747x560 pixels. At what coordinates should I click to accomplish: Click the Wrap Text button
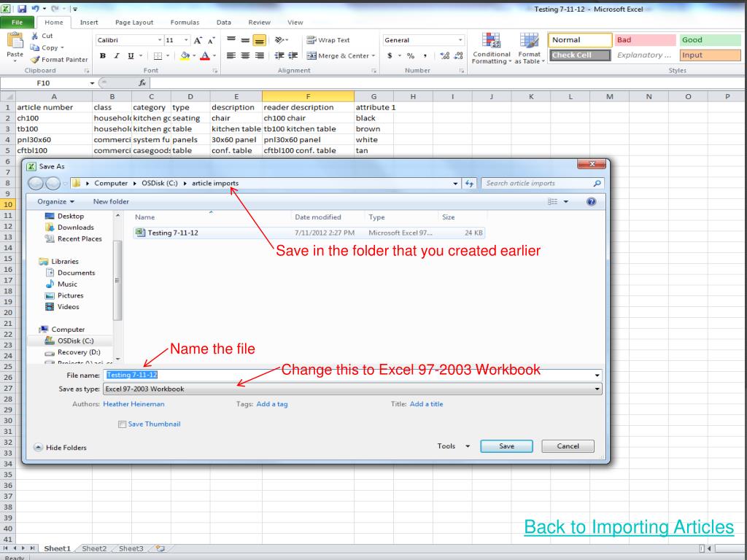click(x=328, y=40)
